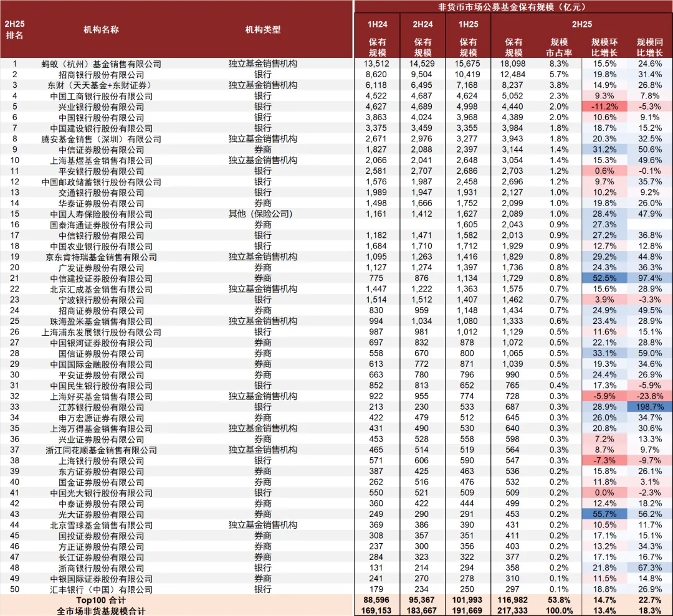
Task: Click 东财（天天基金+东财证券）cell
Action: click(x=102, y=85)
